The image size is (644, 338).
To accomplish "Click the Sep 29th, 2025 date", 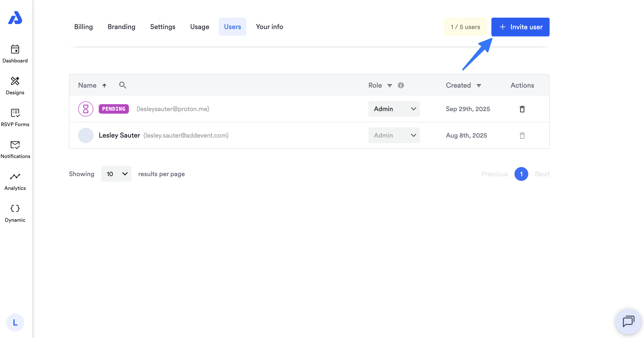I will pos(468,109).
